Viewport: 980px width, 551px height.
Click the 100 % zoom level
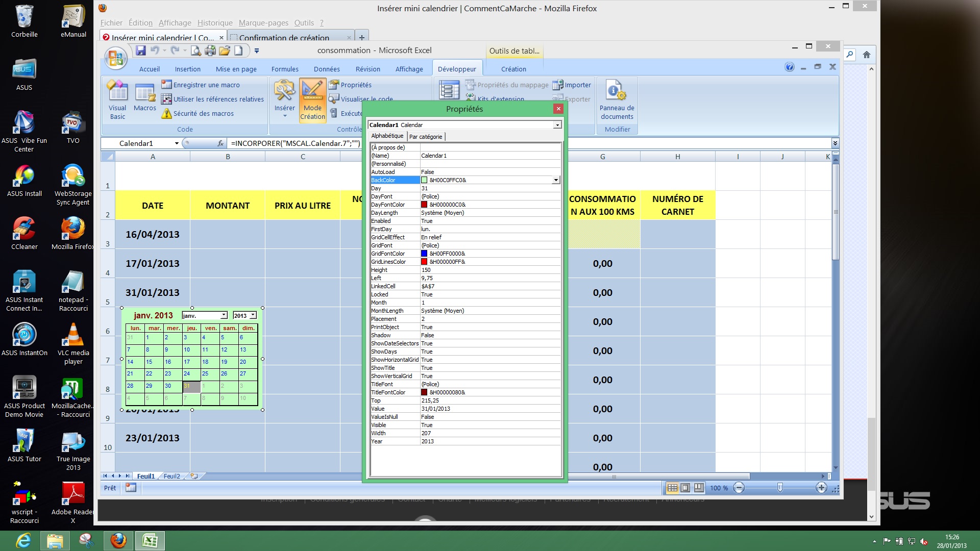[x=719, y=488]
